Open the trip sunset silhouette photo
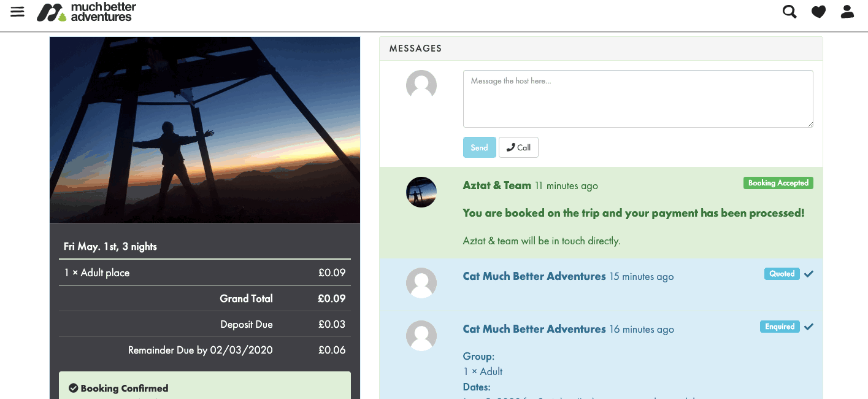Image resolution: width=868 pixels, height=399 pixels. (205, 130)
